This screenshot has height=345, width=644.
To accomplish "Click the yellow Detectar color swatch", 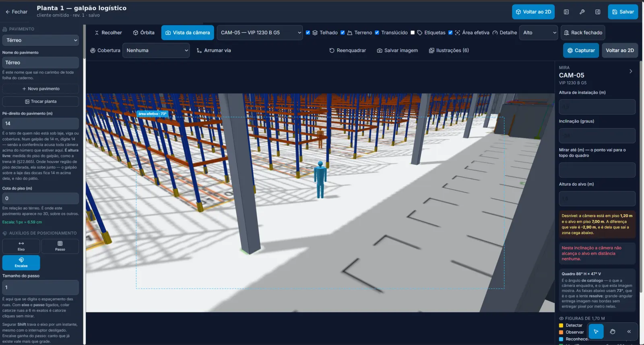I will [x=561, y=326].
